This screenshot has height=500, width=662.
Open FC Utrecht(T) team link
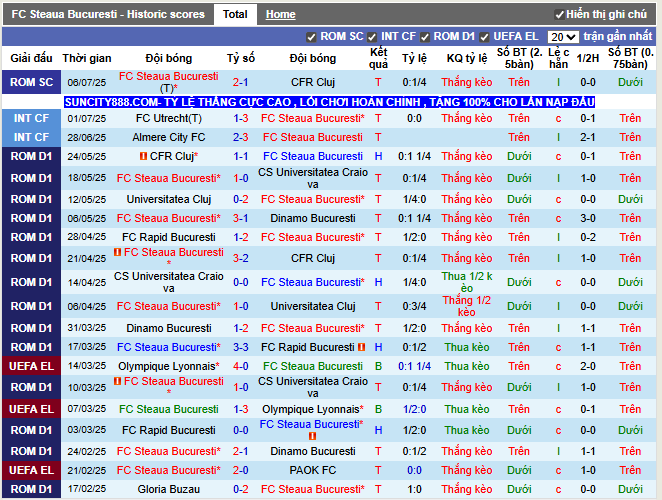[x=169, y=118]
